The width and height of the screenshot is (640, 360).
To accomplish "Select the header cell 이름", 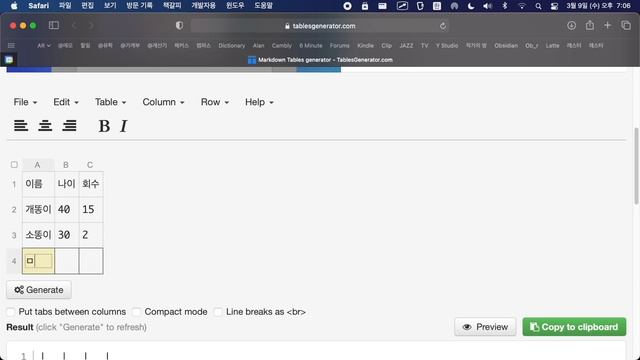I will click(38, 184).
